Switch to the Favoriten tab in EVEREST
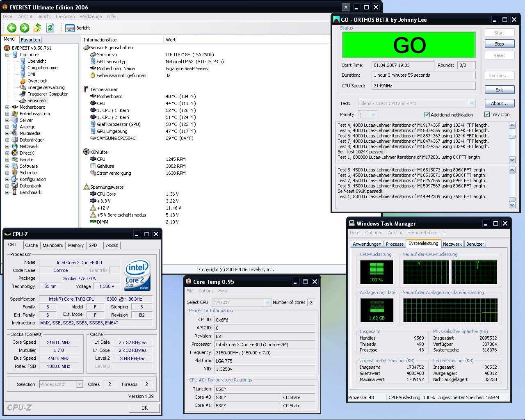525x420 pixels. [30, 40]
